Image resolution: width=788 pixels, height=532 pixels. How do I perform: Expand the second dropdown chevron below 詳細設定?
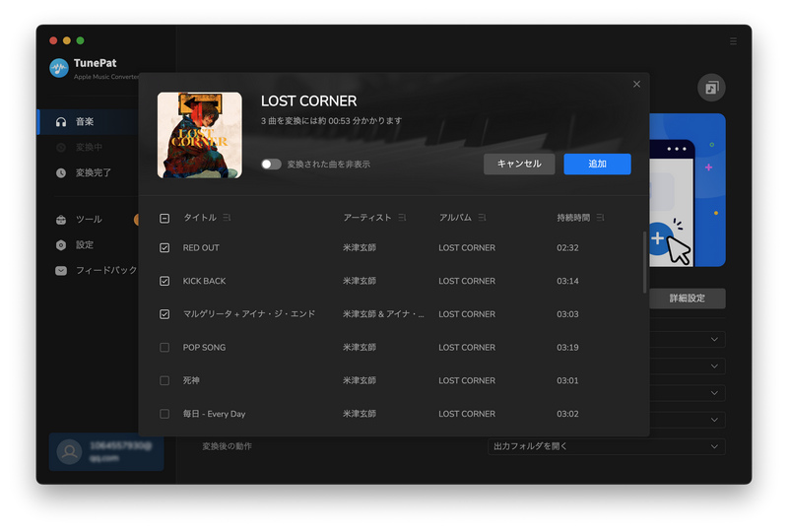click(714, 366)
